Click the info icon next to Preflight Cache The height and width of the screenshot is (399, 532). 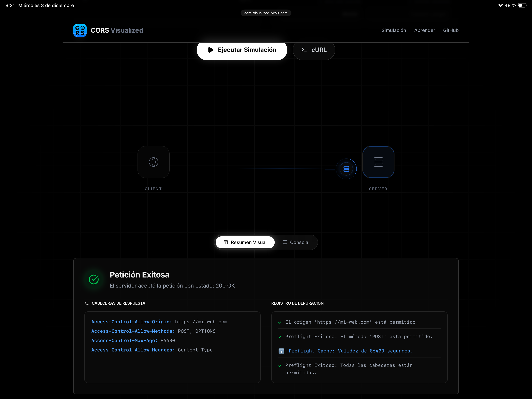point(281,351)
